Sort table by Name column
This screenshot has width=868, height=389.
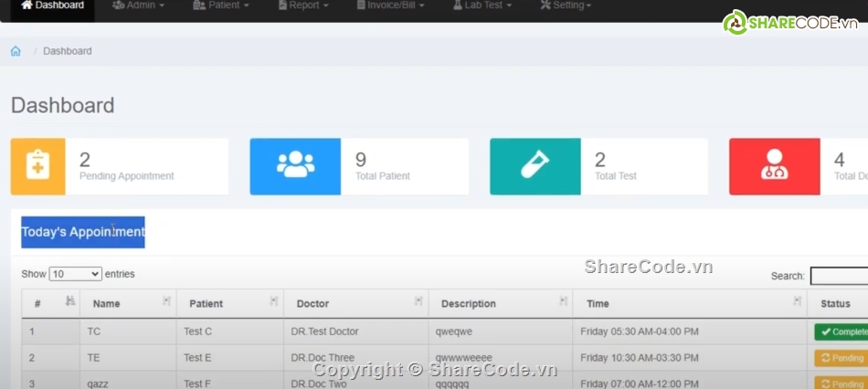(x=129, y=303)
